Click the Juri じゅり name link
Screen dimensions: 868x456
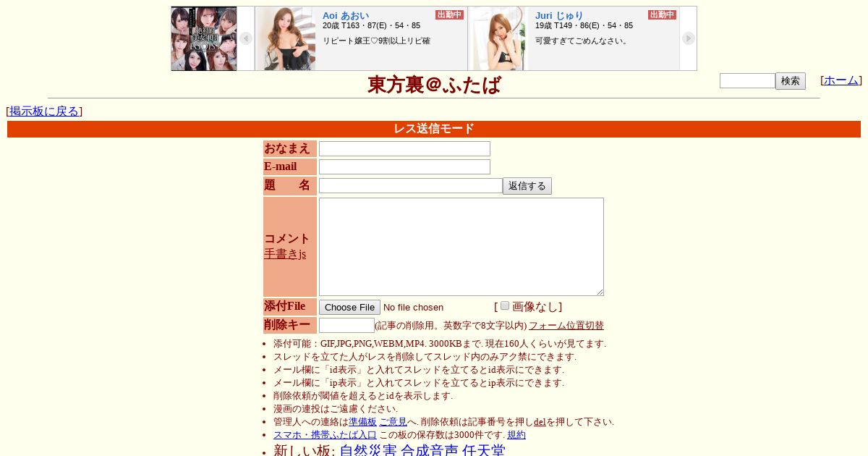coord(559,15)
